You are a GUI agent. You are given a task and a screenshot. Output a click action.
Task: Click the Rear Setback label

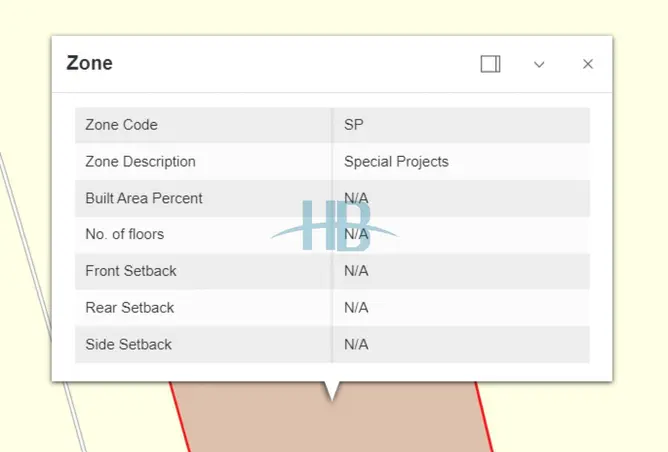click(x=130, y=308)
